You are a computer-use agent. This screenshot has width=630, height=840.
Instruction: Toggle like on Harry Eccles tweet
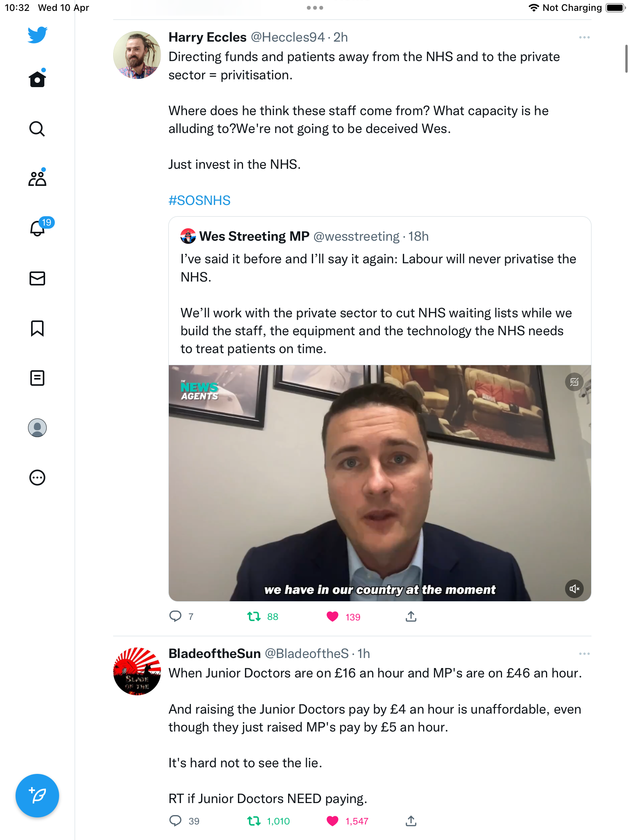[x=332, y=617]
